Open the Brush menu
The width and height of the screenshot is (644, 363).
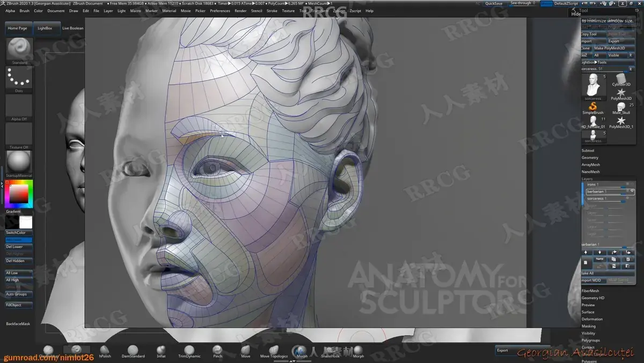(25, 11)
